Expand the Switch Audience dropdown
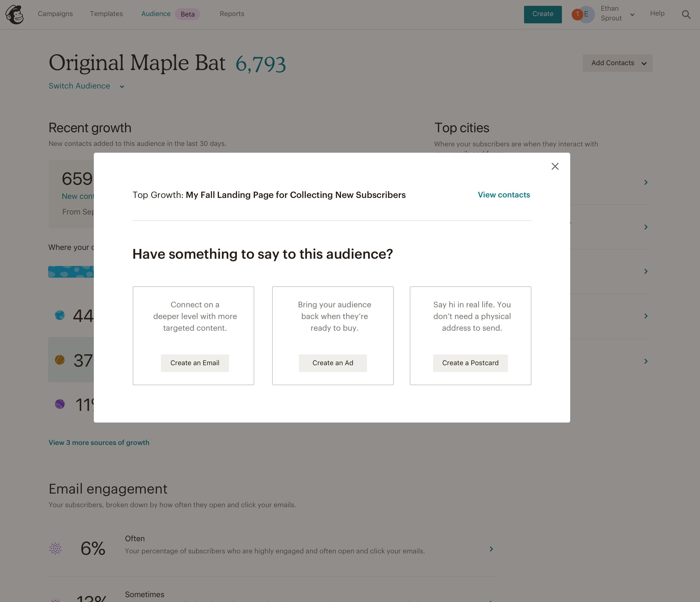The width and height of the screenshot is (700, 602). point(87,86)
